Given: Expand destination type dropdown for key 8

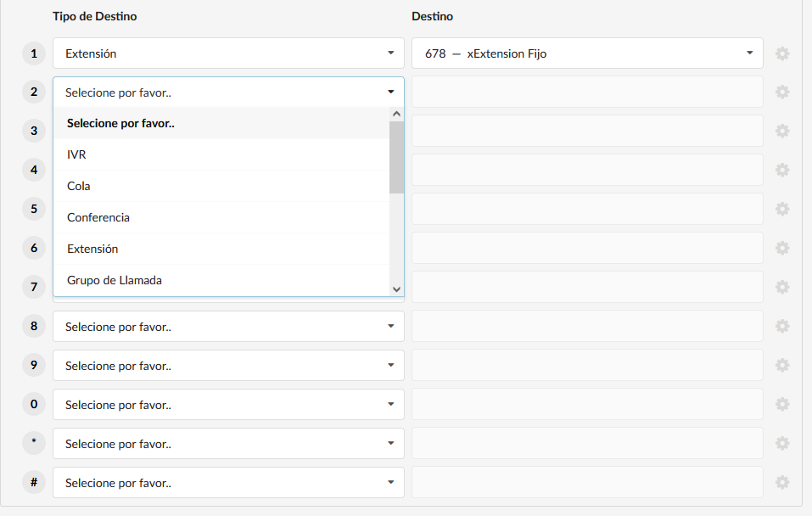Looking at the screenshot, I should (x=228, y=327).
